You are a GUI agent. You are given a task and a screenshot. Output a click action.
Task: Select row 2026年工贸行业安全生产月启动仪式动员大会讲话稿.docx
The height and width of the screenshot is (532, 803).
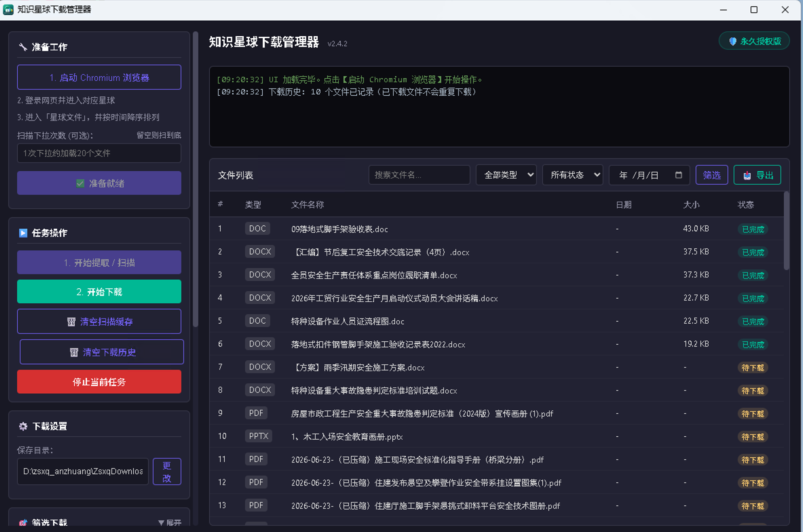click(497, 298)
